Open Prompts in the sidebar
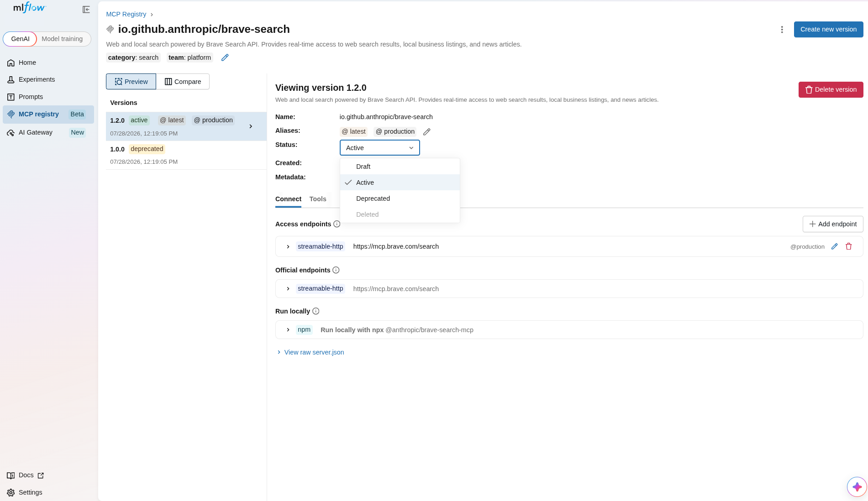 click(x=48, y=97)
